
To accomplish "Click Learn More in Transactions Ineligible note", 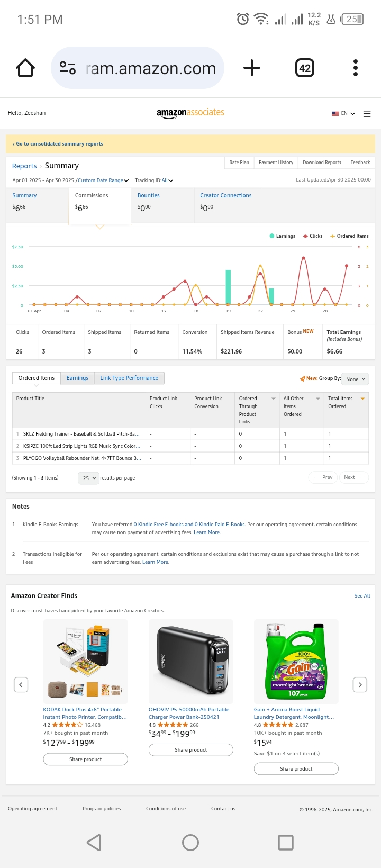I will (x=156, y=562).
